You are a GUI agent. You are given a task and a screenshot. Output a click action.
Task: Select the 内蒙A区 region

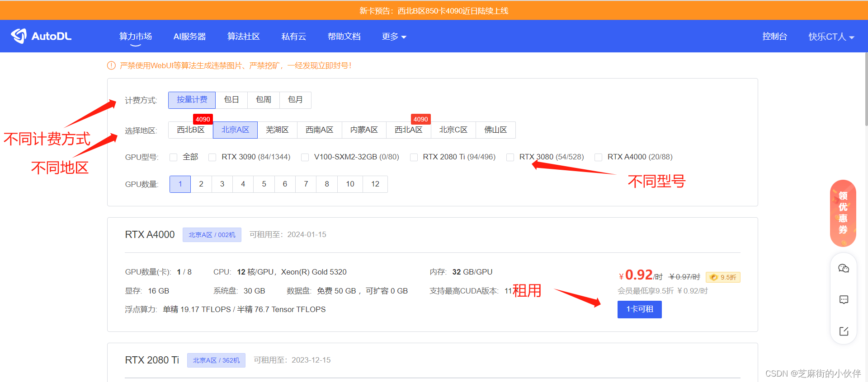tap(364, 130)
